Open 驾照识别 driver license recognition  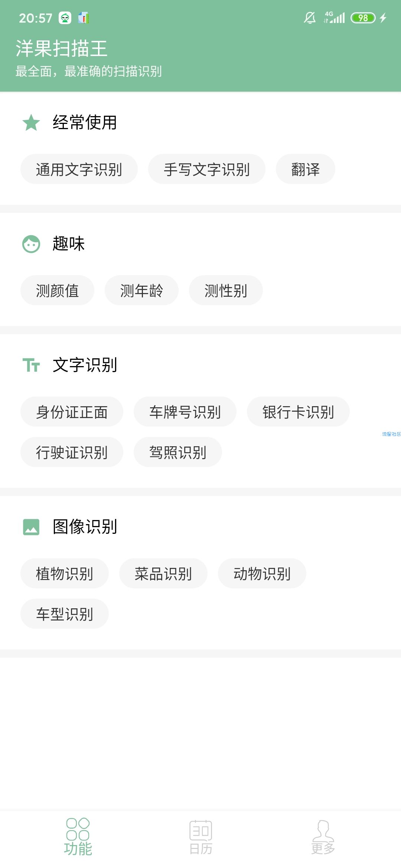tap(178, 452)
